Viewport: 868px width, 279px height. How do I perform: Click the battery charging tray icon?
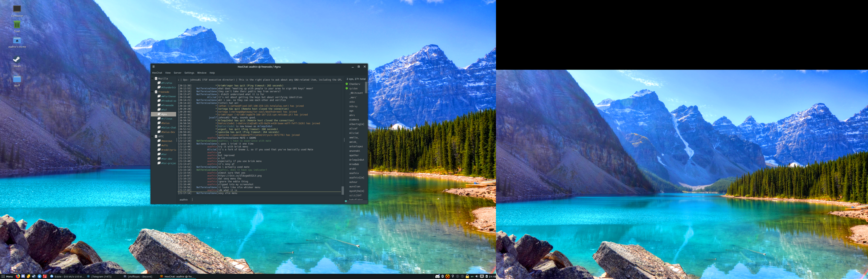(x=487, y=276)
